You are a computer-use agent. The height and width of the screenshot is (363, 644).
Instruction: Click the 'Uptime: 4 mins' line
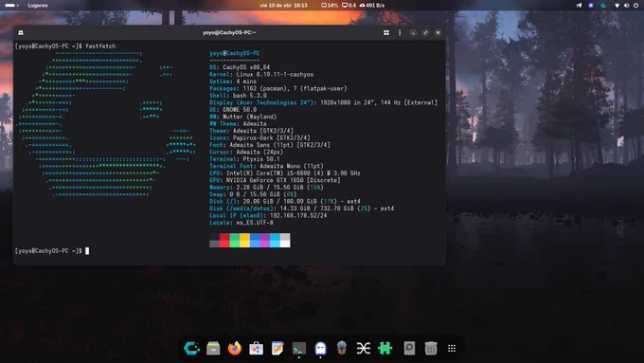pos(233,82)
